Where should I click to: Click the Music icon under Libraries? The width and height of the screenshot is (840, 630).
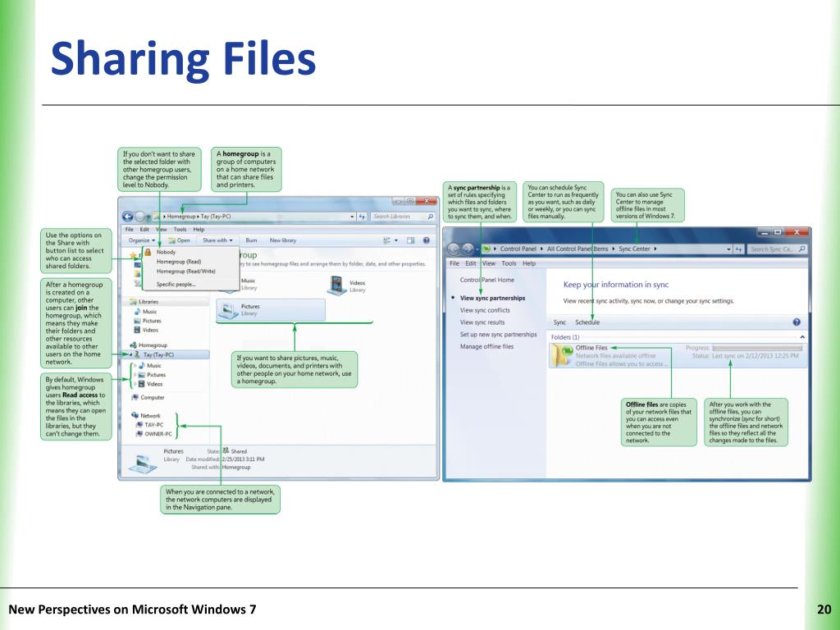tap(137, 311)
